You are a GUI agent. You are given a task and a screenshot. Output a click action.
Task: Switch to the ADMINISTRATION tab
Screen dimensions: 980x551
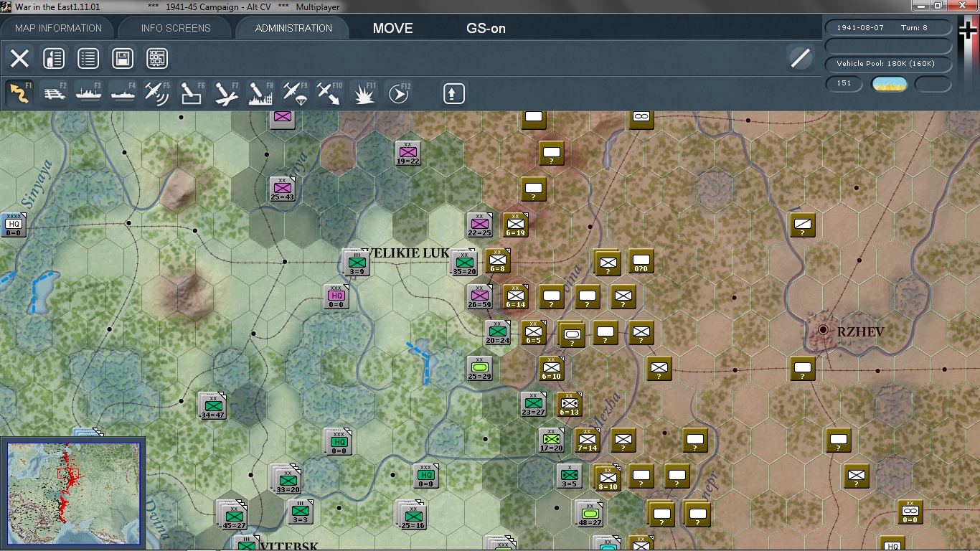(x=293, y=28)
